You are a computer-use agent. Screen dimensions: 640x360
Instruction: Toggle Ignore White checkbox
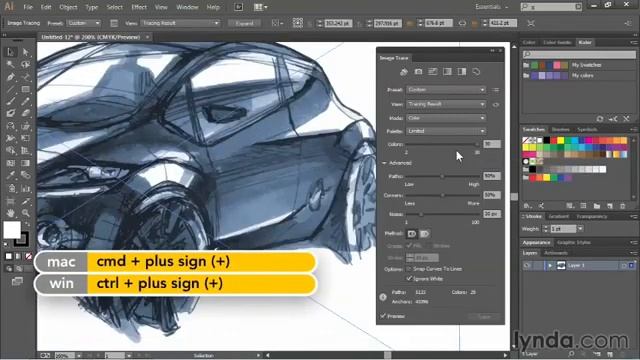409,278
